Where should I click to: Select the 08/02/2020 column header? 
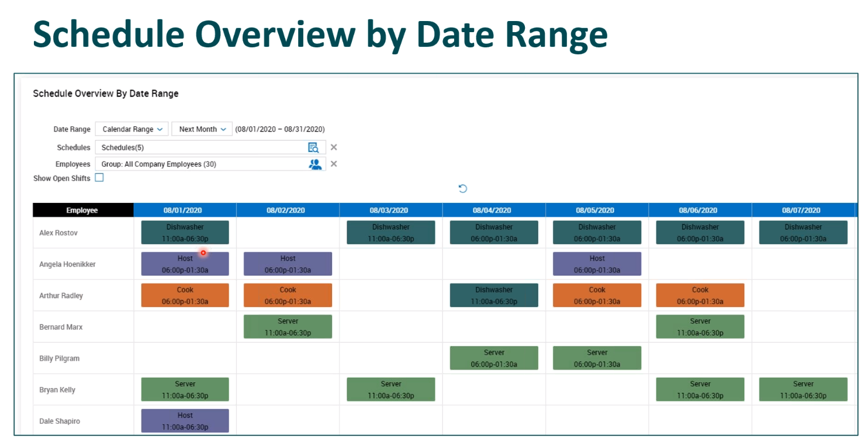point(288,210)
